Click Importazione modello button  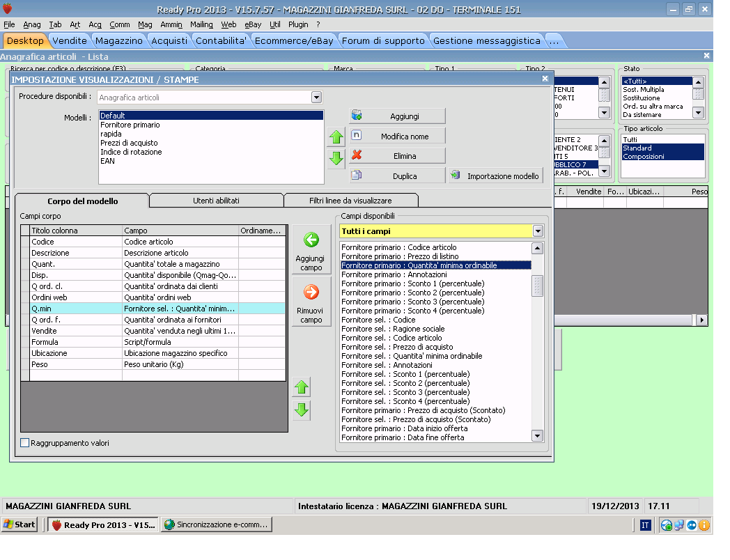point(495,176)
